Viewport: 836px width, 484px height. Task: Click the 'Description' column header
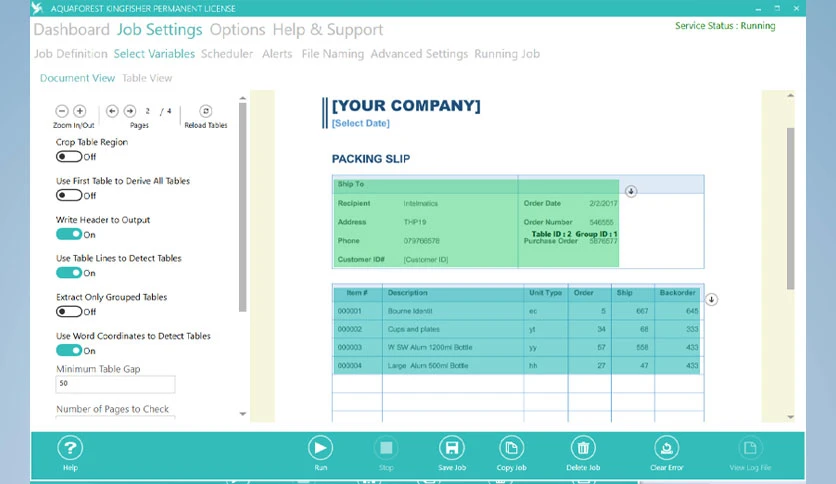tap(408, 293)
